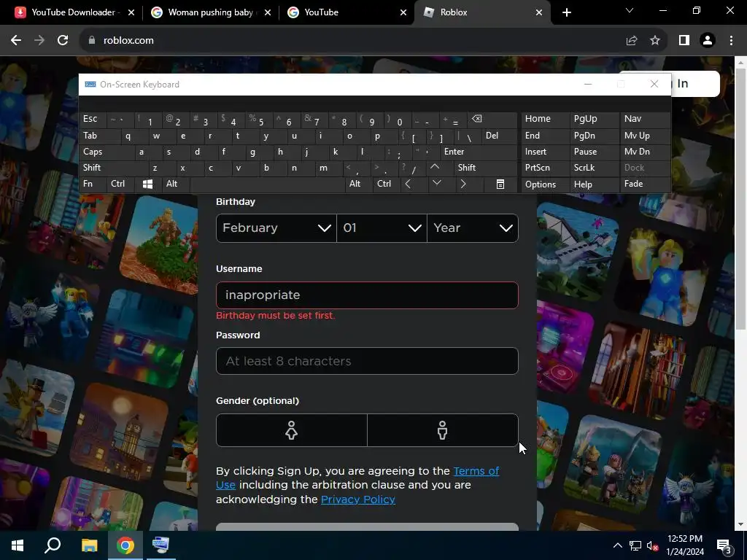Toggle left Shift on On-Screen Keyboard
Screen dimensions: 747x560
click(113, 168)
